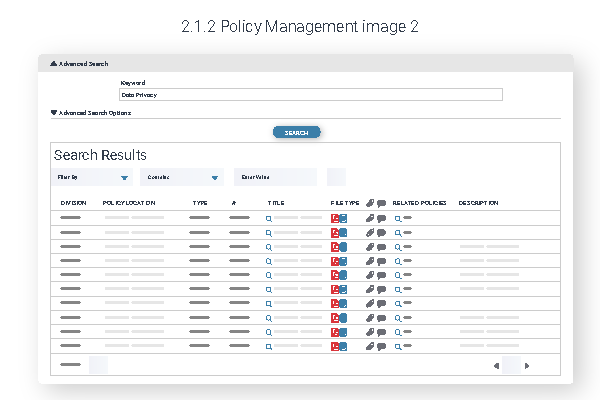Sort by the FILE TYPE column header

pos(345,203)
